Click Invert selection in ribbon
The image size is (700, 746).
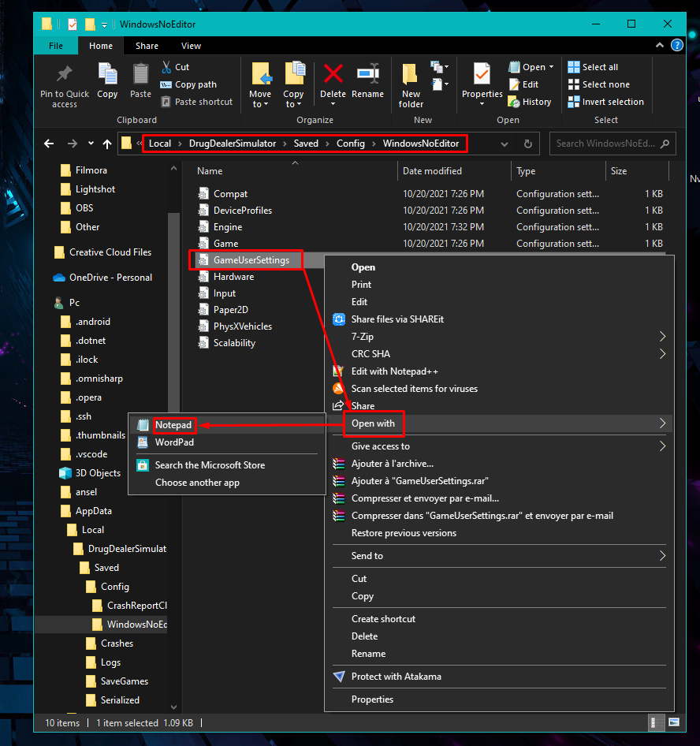click(x=606, y=102)
